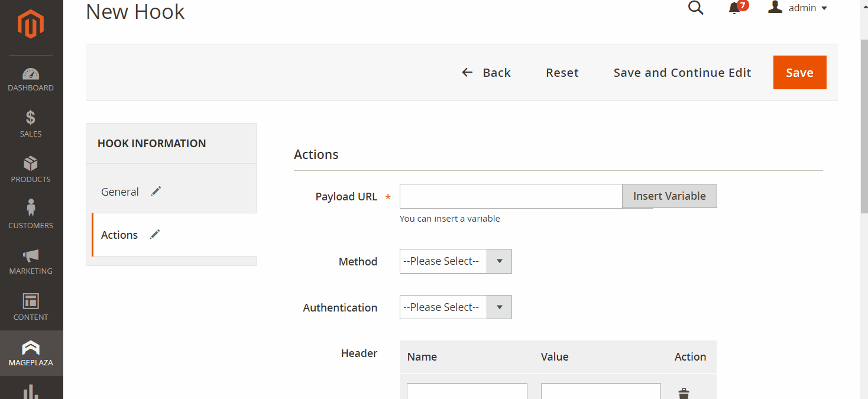Click the Magento logo icon
This screenshot has width=868, height=399.
coord(31,24)
